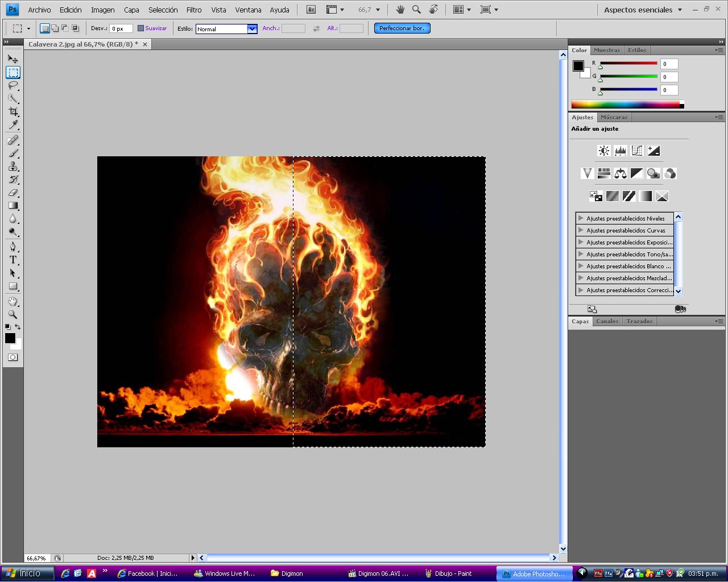Select the History Brush tool
The height and width of the screenshot is (582, 728).
13,179
